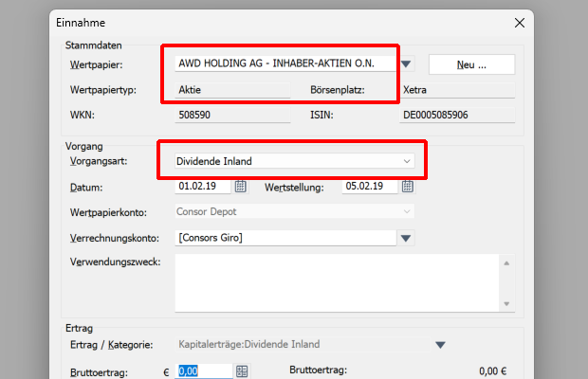Close the Einnahme dialog
This screenshot has width=588, height=379.
(520, 23)
